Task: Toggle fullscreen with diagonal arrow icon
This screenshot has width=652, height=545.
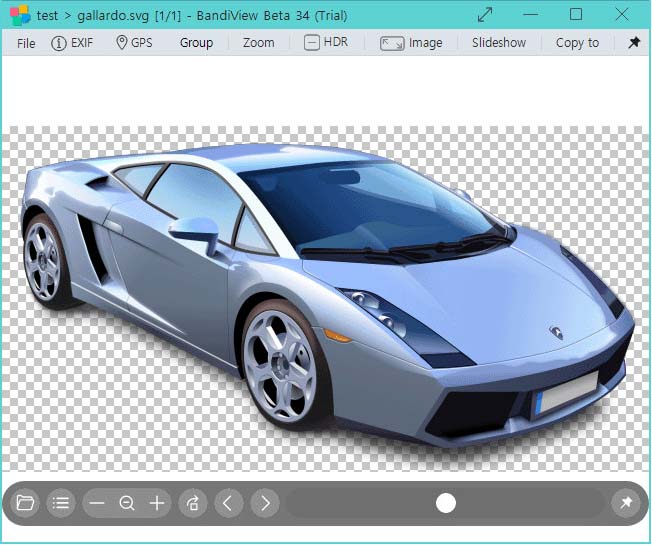Action: pos(485,15)
